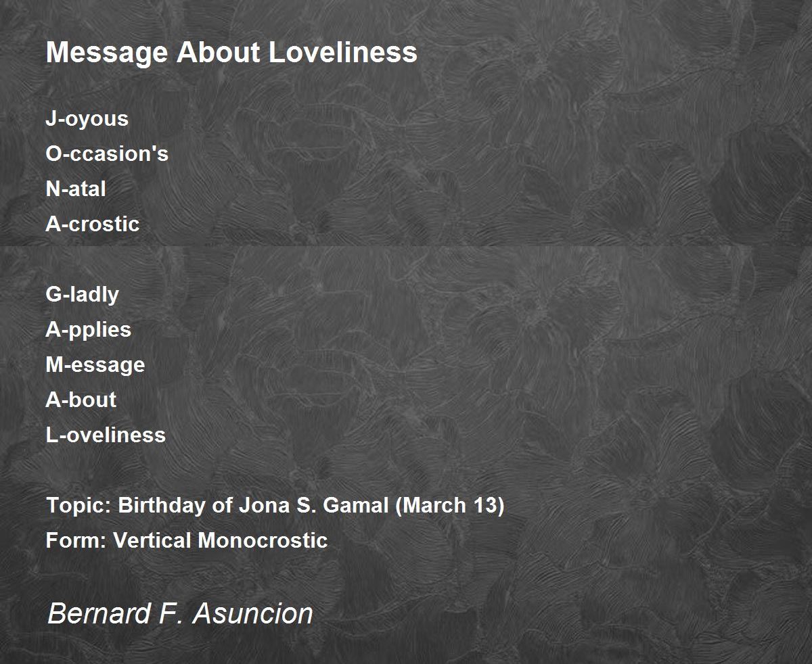The image size is (812, 664).
Task: Click the L-oveliness line
Action: click(106, 435)
